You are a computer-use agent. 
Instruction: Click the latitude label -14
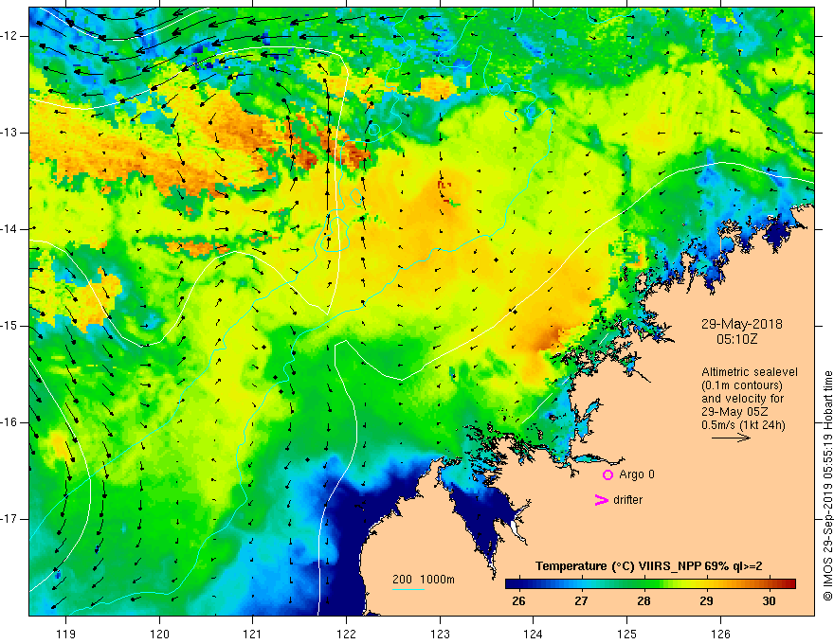pyautogui.click(x=9, y=229)
